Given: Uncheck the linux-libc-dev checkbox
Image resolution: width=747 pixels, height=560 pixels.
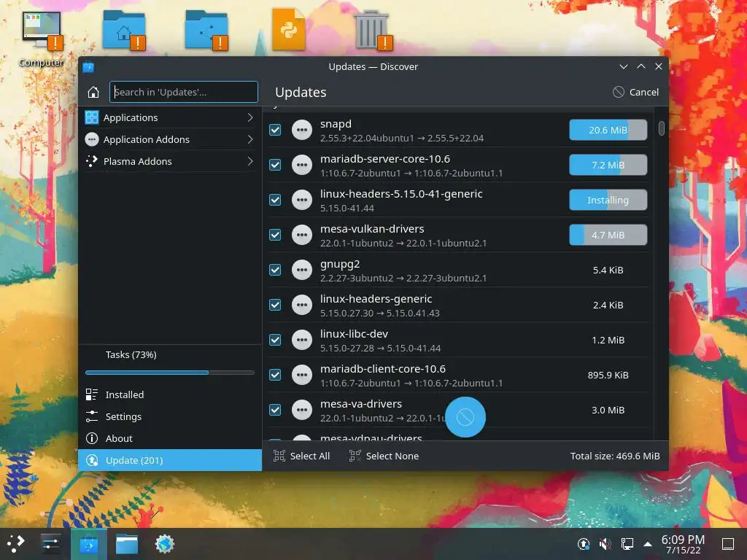Looking at the screenshot, I should click(275, 340).
